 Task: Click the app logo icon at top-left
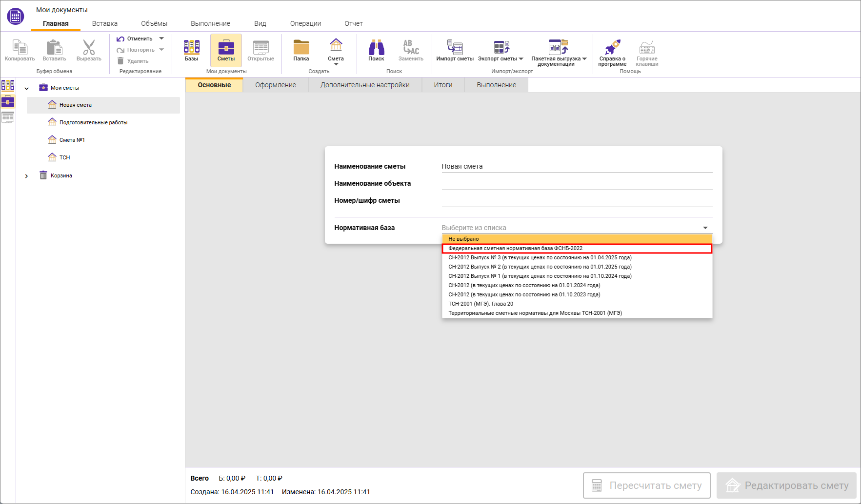pos(16,16)
